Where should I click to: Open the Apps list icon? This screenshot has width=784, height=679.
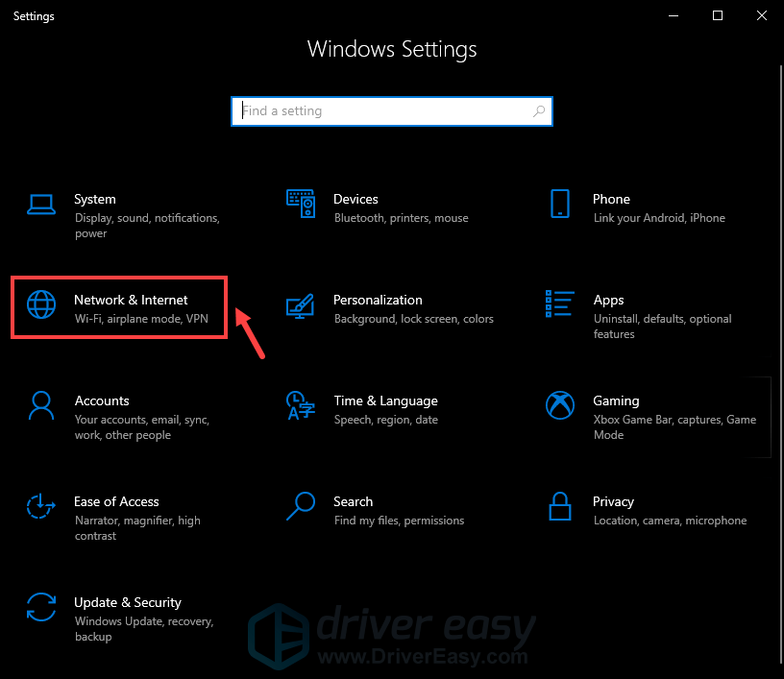tap(560, 304)
